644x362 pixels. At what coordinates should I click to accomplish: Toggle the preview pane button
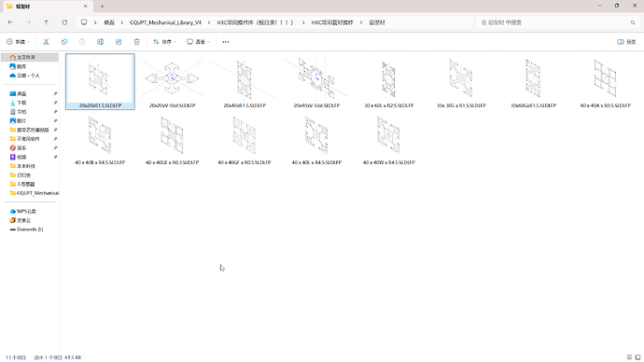tap(626, 42)
